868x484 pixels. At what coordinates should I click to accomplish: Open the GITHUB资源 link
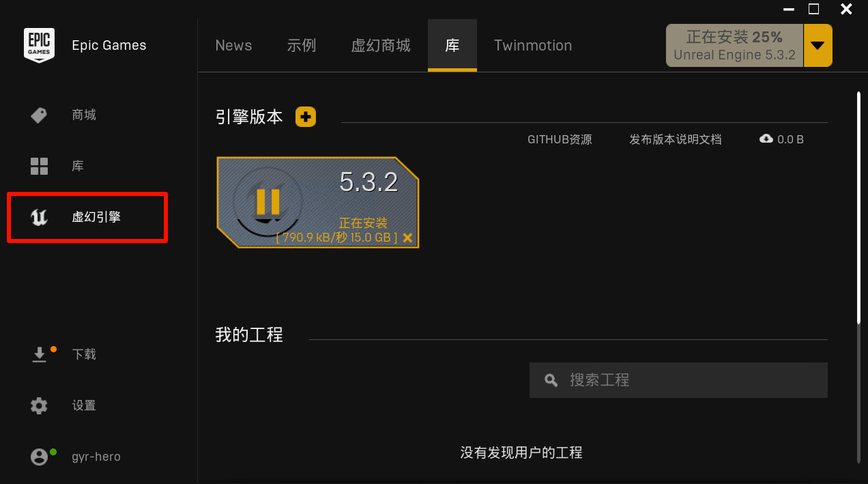click(560, 139)
